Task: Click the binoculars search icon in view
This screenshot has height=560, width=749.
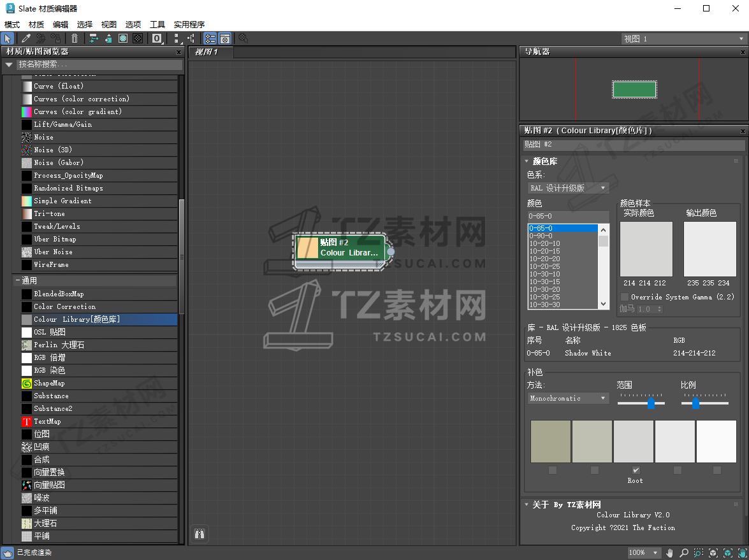Action: coord(200,534)
